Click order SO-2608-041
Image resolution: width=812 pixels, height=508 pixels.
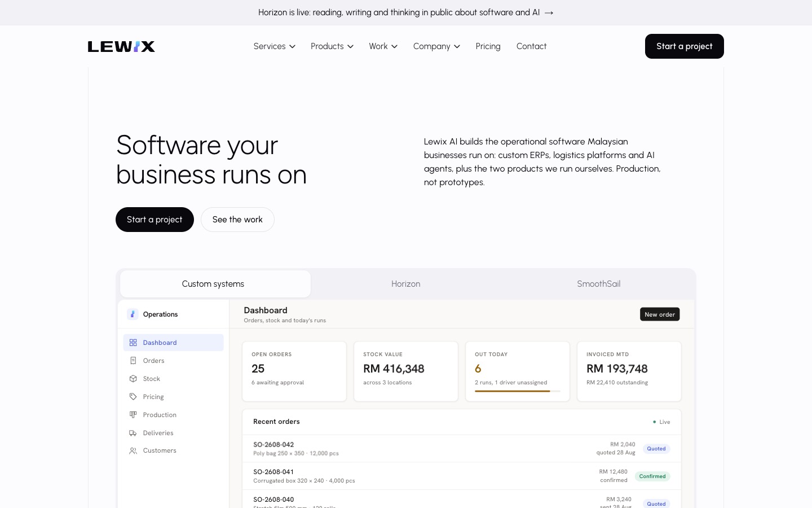coord(462,476)
